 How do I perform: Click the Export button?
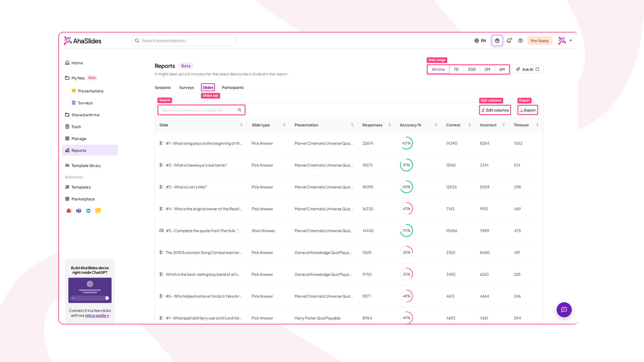click(528, 110)
